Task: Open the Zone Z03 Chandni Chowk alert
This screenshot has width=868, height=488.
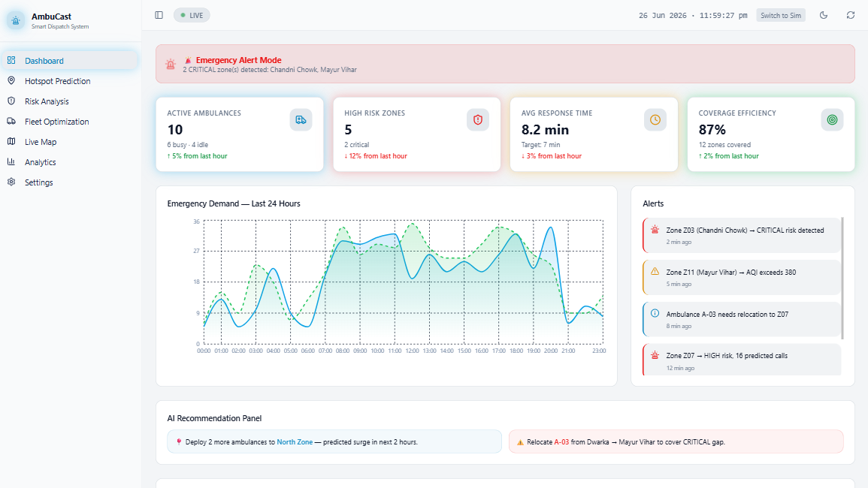Action: pos(742,236)
